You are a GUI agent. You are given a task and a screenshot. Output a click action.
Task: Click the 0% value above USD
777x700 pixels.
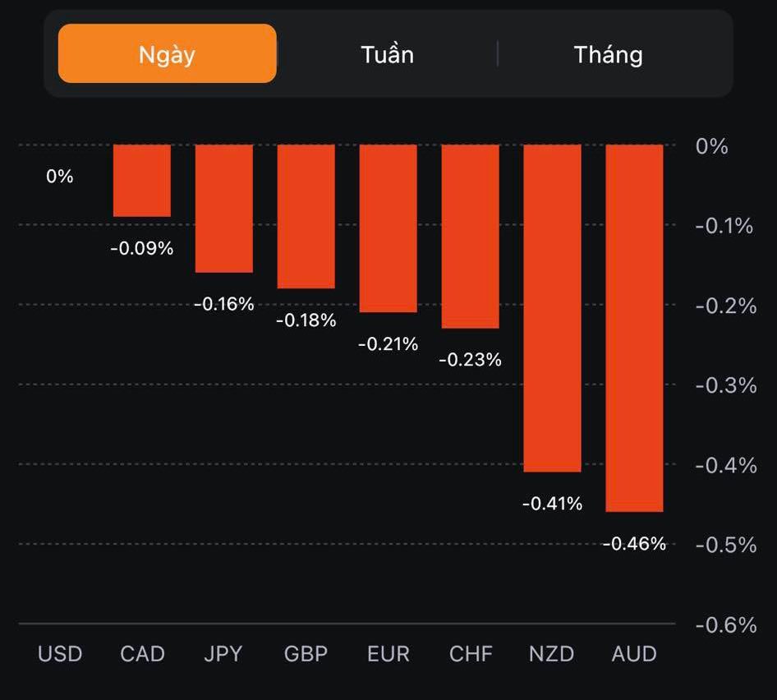click(x=60, y=177)
